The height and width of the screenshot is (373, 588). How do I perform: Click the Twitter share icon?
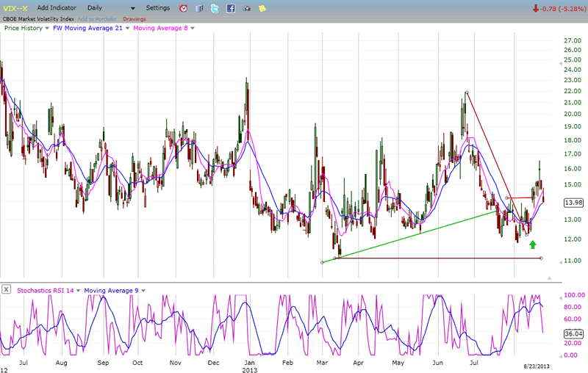click(215, 8)
